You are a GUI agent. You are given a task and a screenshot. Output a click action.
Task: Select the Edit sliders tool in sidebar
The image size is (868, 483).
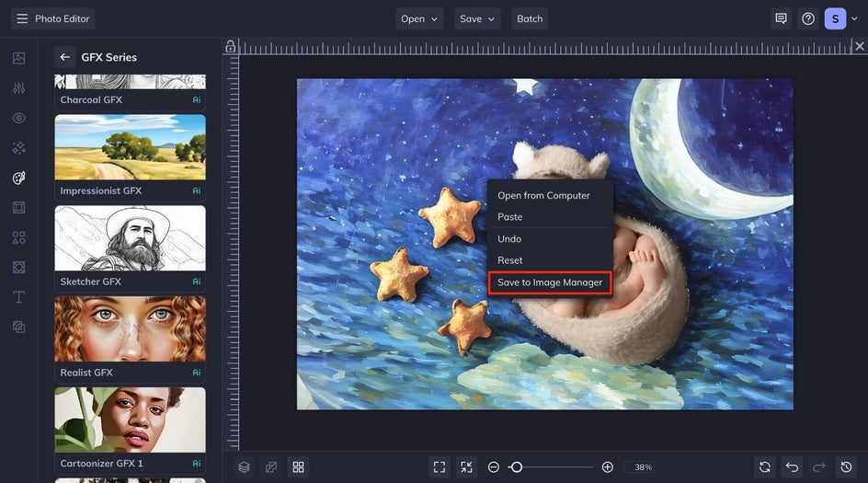(x=18, y=88)
